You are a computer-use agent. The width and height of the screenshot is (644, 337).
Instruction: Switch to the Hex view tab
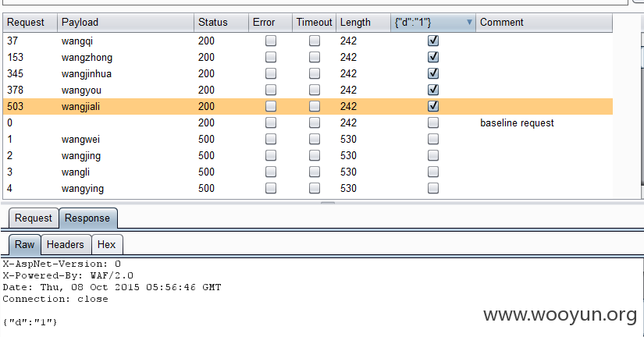click(106, 245)
